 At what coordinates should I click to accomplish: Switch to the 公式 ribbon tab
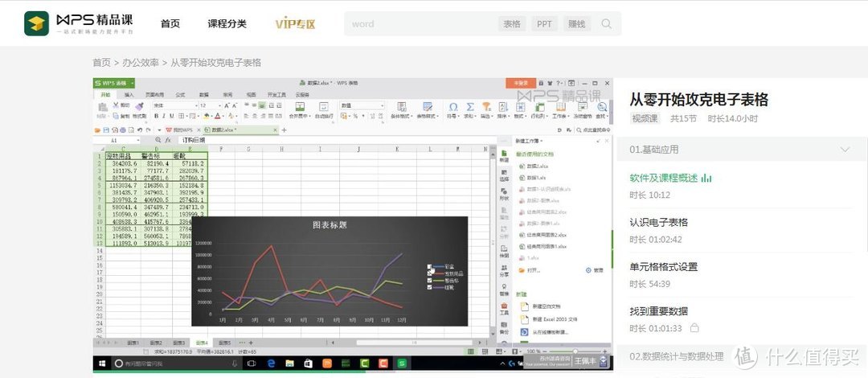[180, 95]
